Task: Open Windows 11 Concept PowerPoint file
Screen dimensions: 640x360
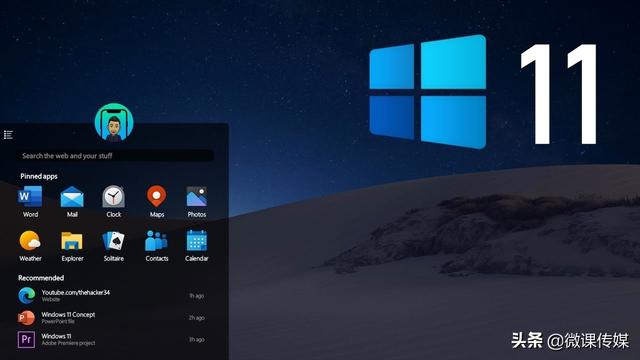Action: pos(111,318)
